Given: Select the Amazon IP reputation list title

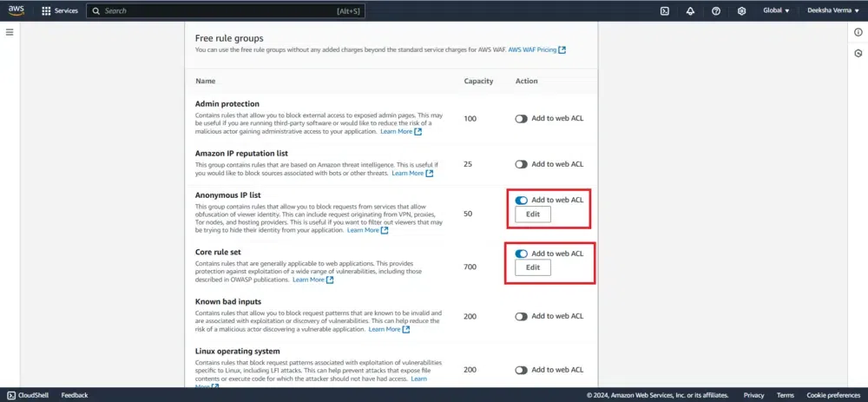Looking at the screenshot, I should click(x=242, y=154).
